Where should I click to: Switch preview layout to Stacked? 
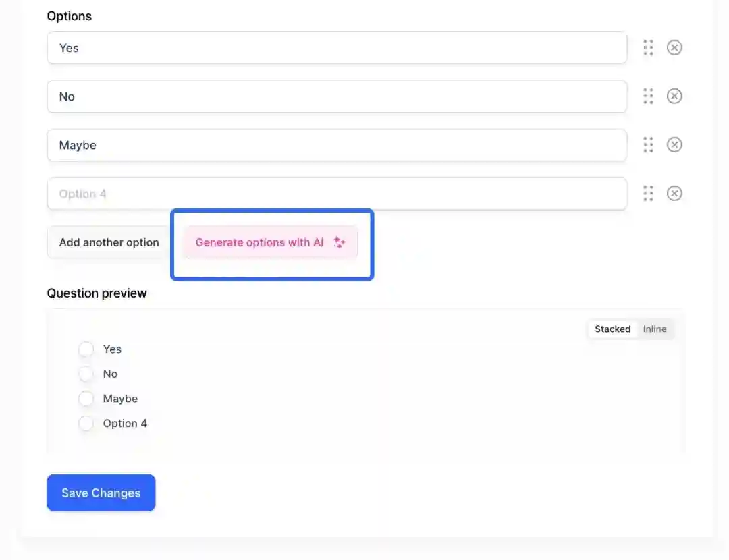(x=612, y=329)
